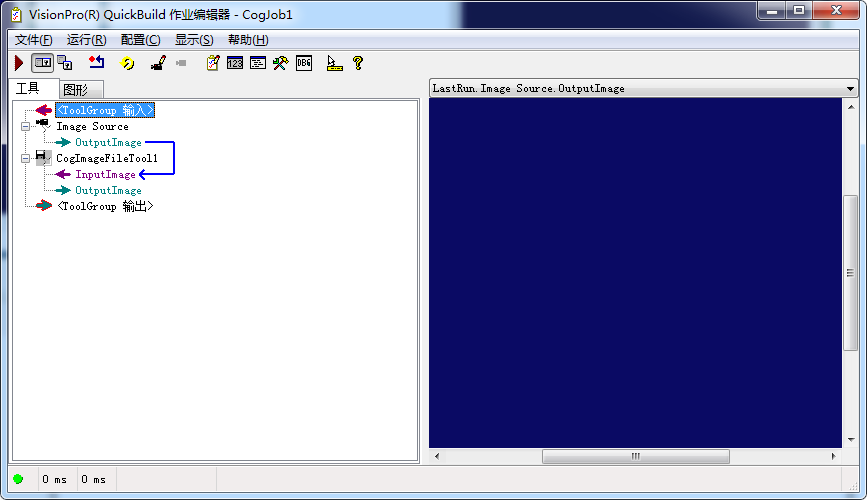The height and width of the screenshot is (500, 867).
Task: Open the hammer and wrench toolbox icon
Action: tap(280, 63)
